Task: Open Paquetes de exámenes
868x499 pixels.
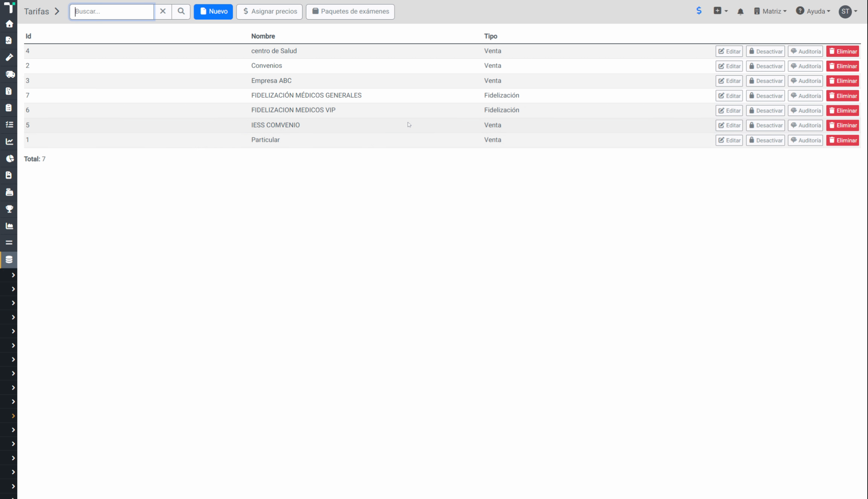Action: click(x=350, y=11)
